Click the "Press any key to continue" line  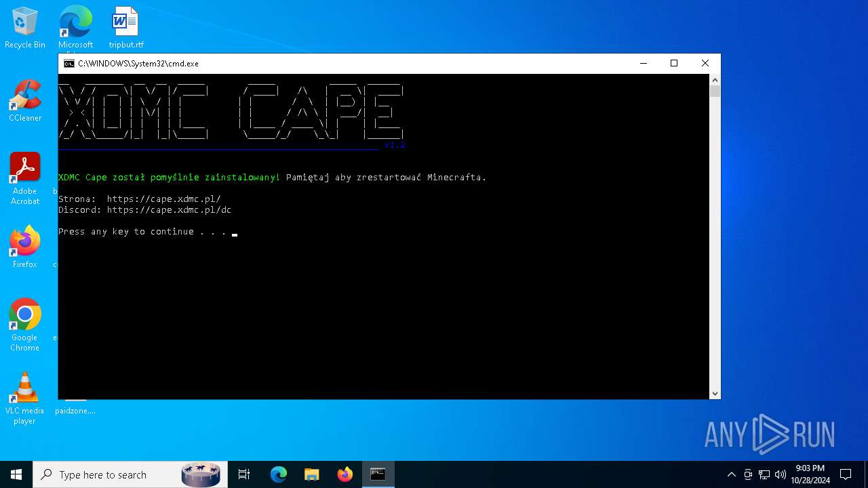click(142, 232)
